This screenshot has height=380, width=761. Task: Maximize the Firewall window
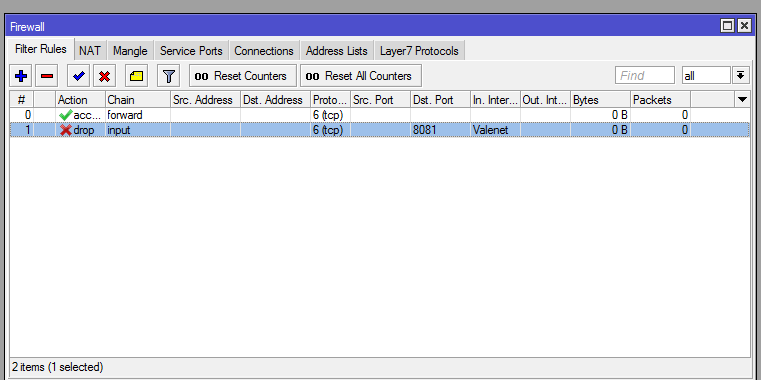(728, 26)
